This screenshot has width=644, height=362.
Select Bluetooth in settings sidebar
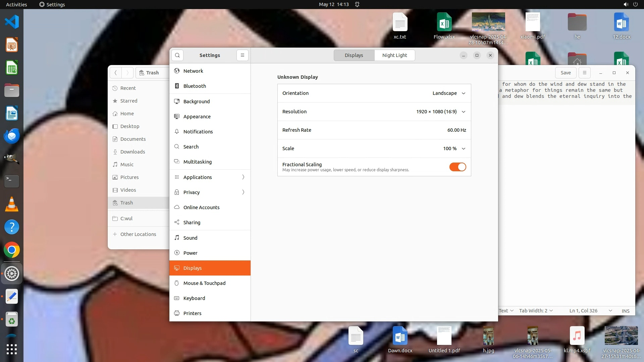pos(195,86)
